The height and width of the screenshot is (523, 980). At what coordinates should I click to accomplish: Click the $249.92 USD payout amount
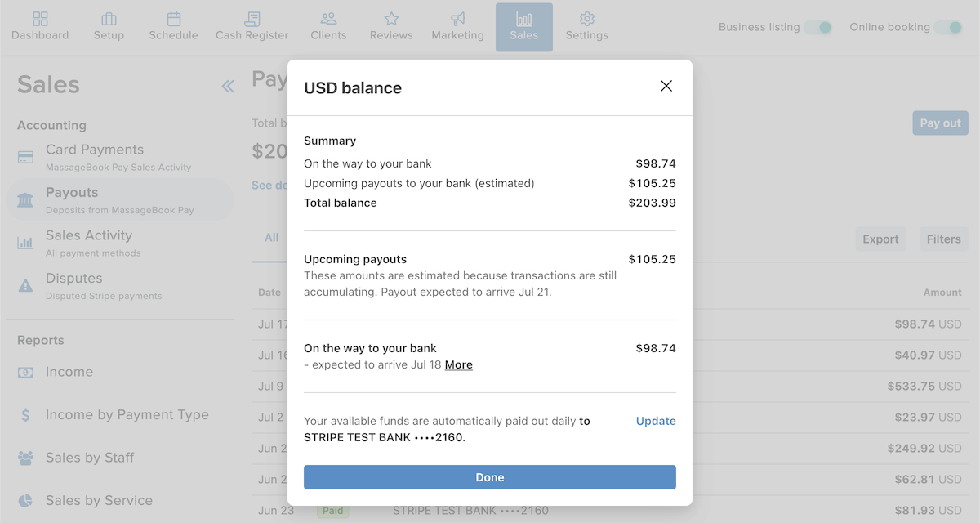click(924, 448)
